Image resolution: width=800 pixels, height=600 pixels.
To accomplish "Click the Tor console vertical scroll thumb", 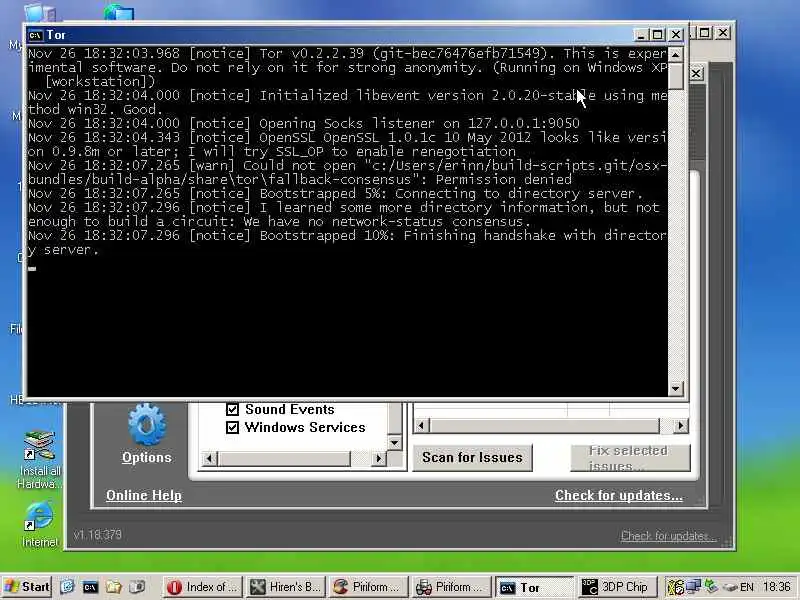I will (x=676, y=77).
